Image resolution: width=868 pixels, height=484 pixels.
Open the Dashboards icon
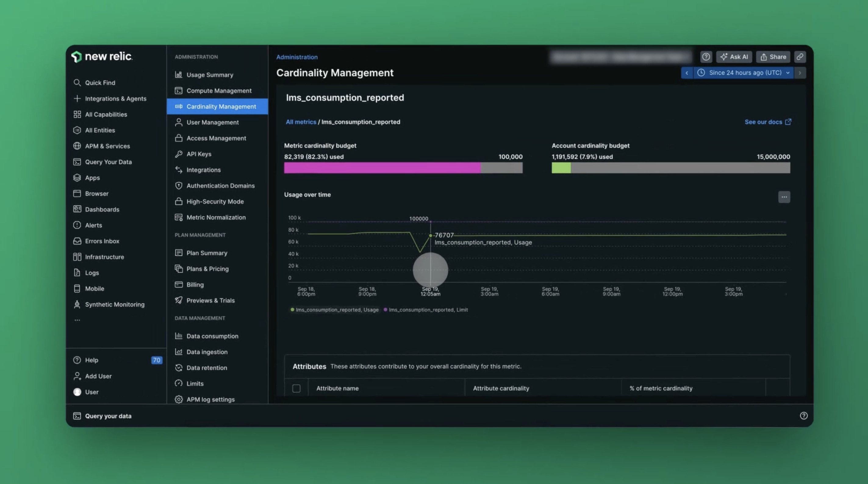pos(77,209)
